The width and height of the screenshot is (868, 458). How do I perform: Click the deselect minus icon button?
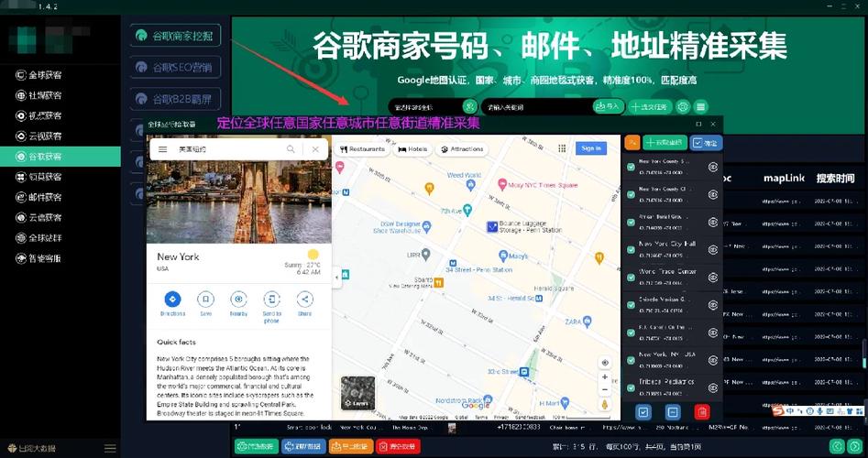673,412
